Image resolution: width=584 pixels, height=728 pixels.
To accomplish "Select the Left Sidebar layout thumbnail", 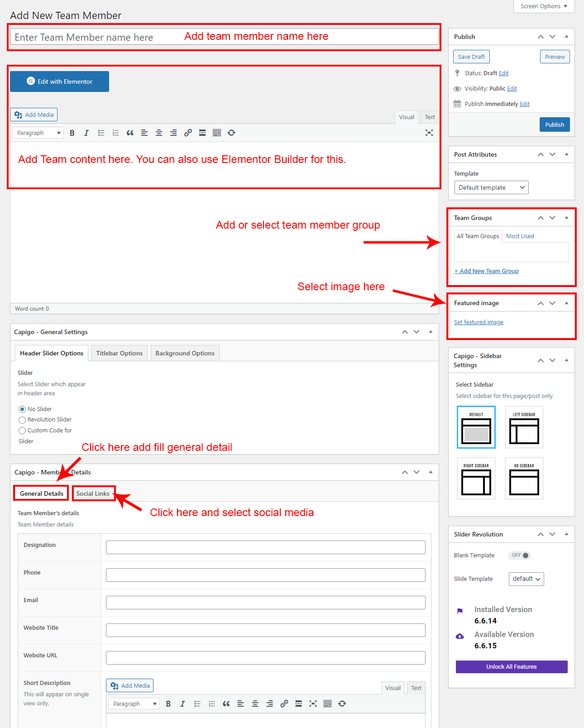I will click(524, 427).
